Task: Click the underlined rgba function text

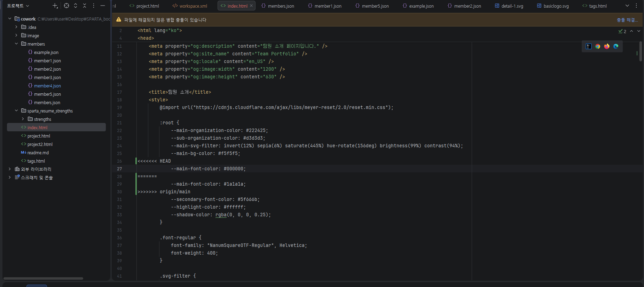Action: click(221, 215)
